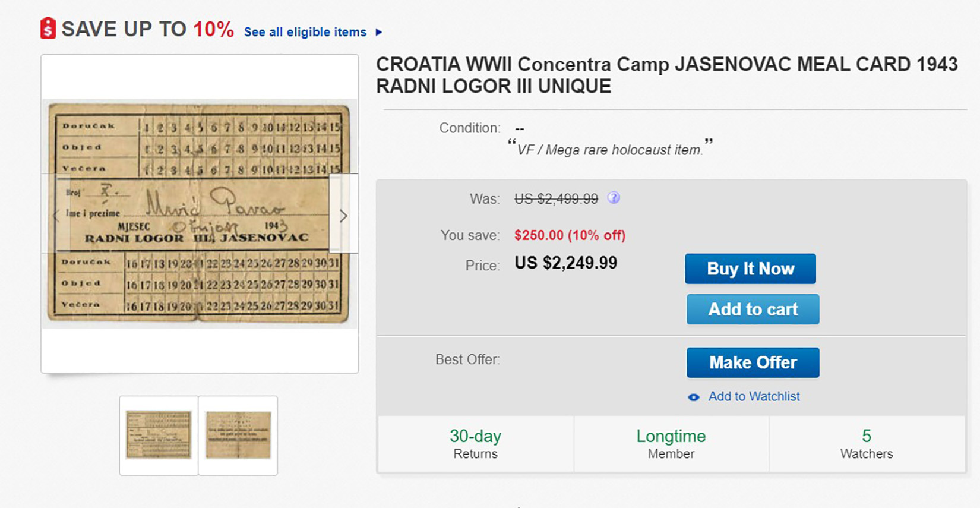Click the 5 Watchers info tab
Image resolution: width=980 pixels, height=508 pixels.
coord(866,444)
